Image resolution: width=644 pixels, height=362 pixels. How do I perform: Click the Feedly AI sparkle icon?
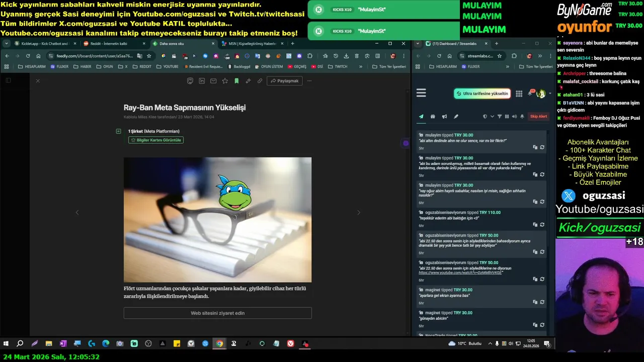248,80
